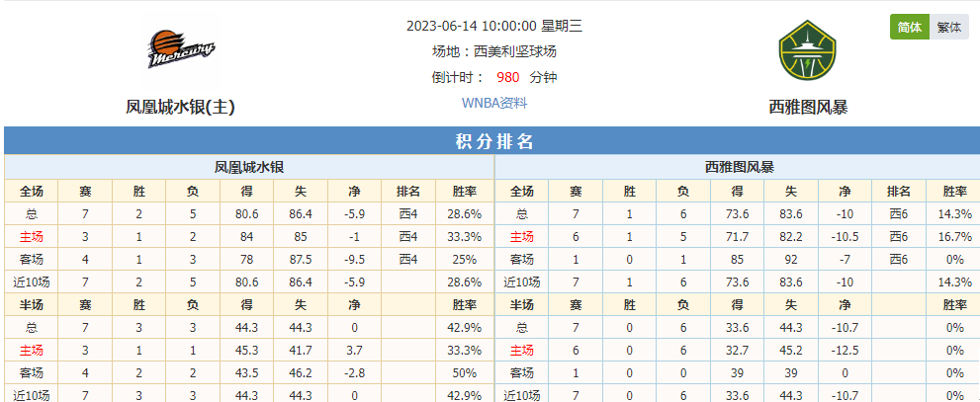Click the 25% win rate in Mercury 客场 row
The width and height of the screenshot is (980, 402).
(465, 259)
